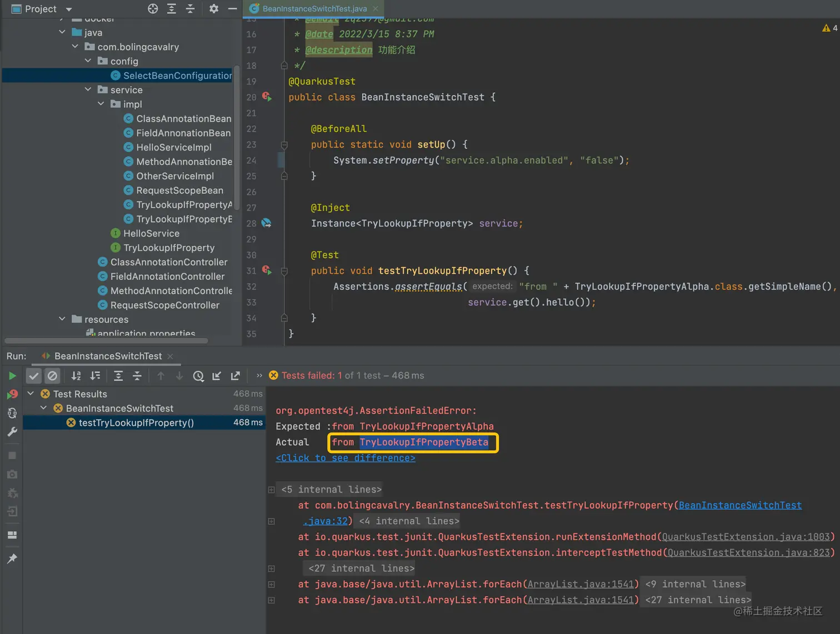The height and width of the screenshot is (634, 840).
Task: Collapse the BeanInstanceSwitchTest result node
Action: [44, 408]
